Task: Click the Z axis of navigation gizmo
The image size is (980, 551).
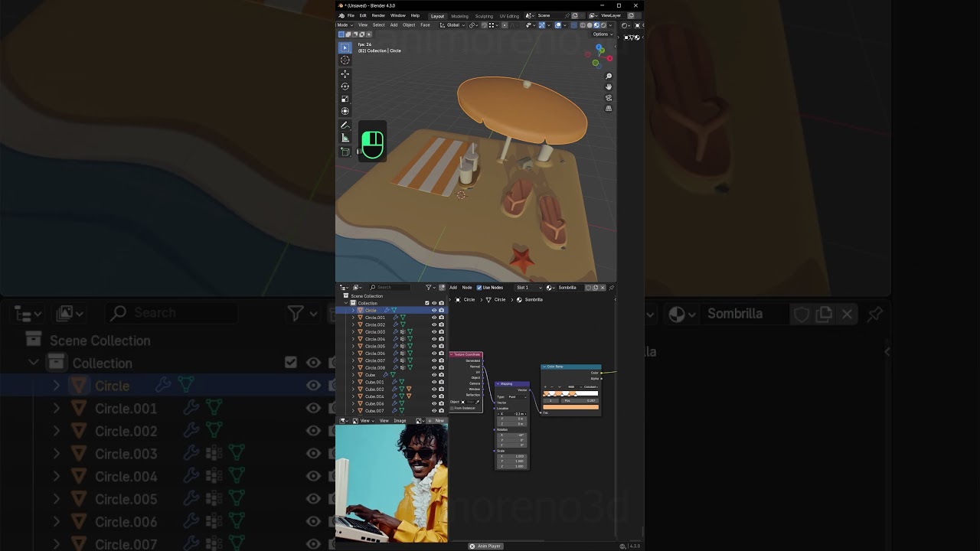Action: point(599,48)
